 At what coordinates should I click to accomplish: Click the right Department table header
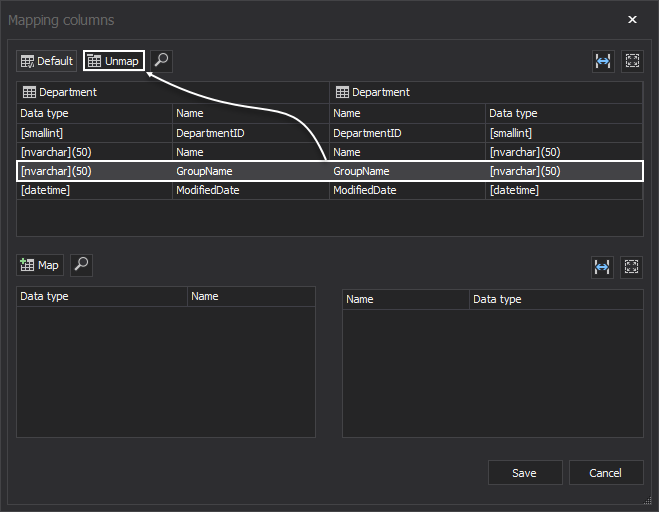click(x=486, y=92)
